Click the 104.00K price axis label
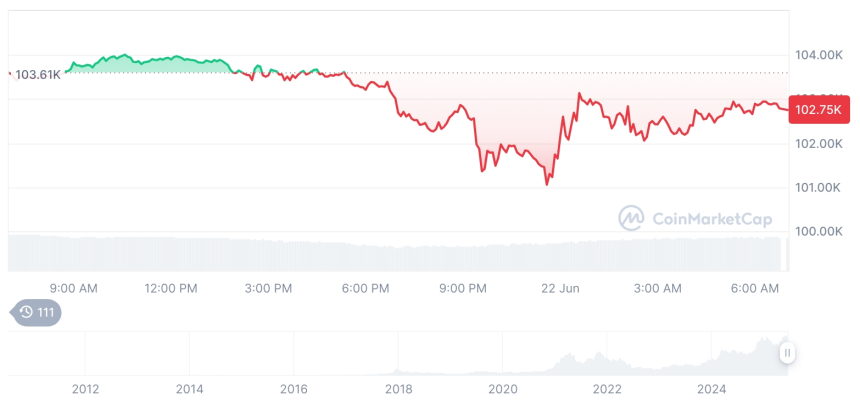 click(x=818, y=56)
